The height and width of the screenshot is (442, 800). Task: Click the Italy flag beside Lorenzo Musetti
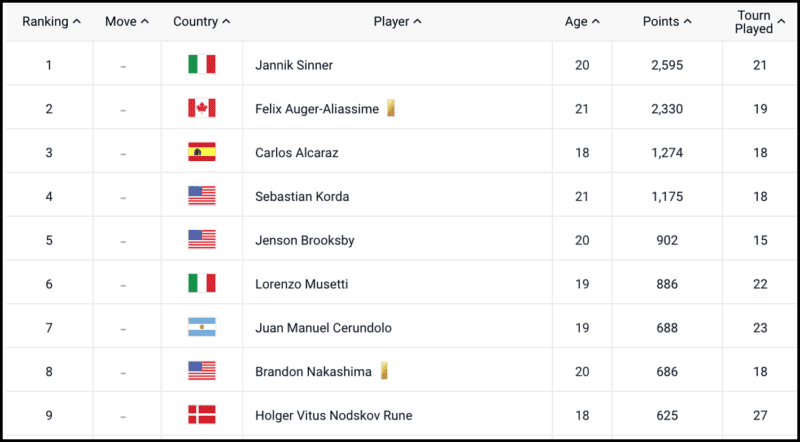pyautogui.click(x=202, y=283)
